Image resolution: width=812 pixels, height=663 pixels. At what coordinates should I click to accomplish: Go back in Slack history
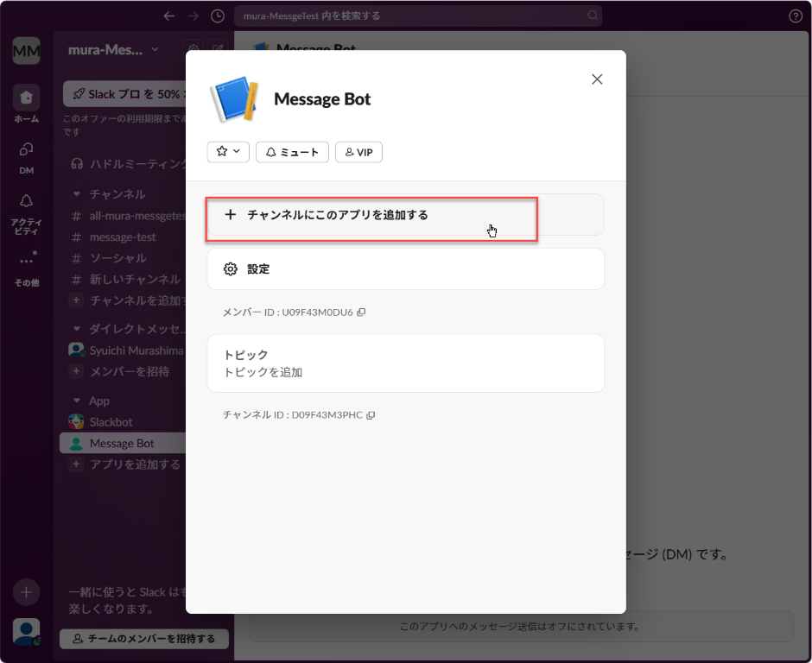(x=168, y=16)
